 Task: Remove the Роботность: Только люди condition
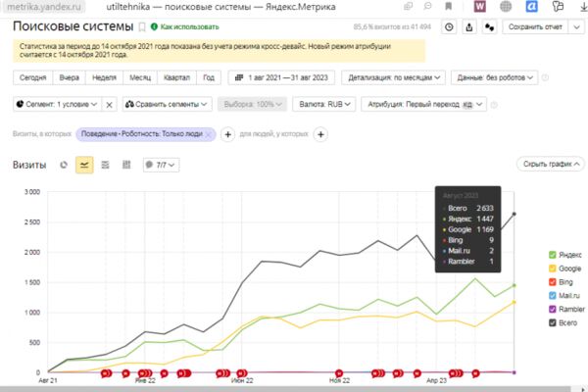[x=209, y=134]
